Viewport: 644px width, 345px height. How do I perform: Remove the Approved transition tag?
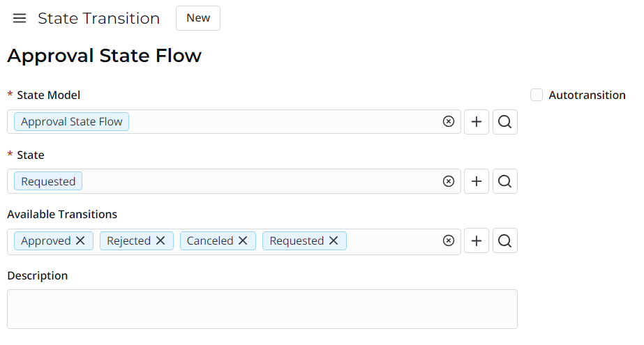[x=80, y=241]
